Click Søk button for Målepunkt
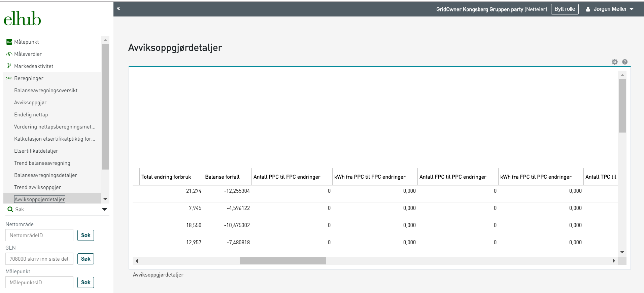The image size is (644, 293). pyautogui.click(x=86, y=282)
